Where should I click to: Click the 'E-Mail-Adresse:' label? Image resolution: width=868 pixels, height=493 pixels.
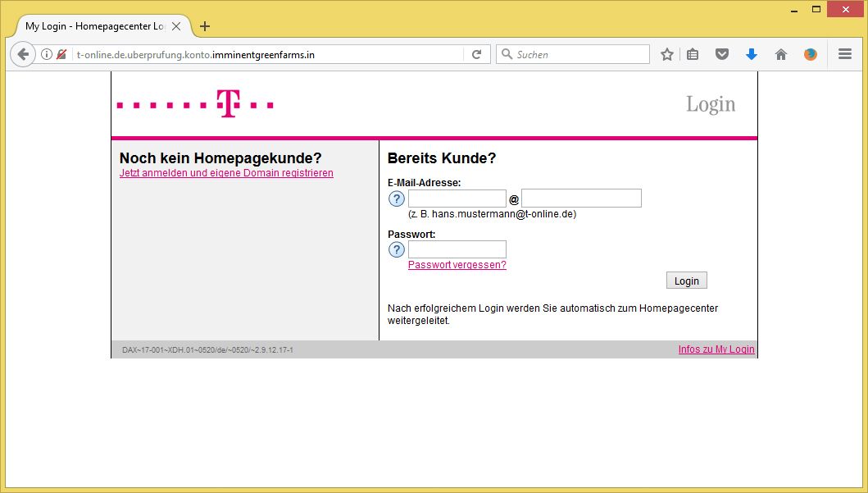424,182
